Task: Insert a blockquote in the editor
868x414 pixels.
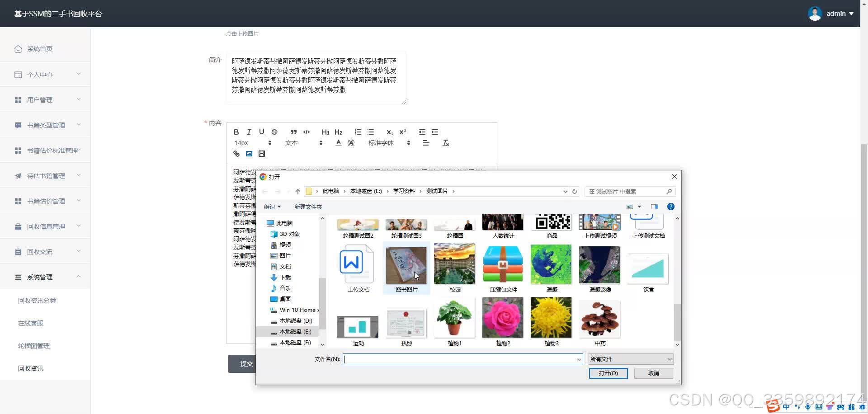Action: (293, 132)
